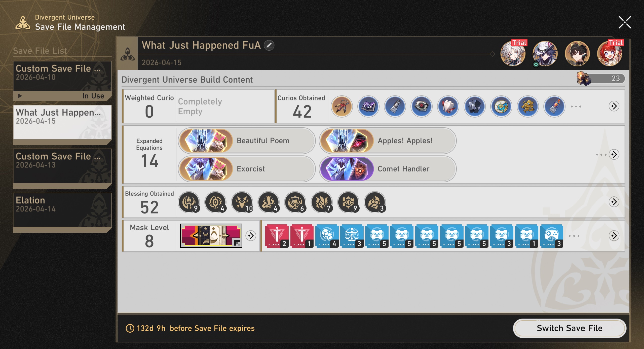Image resolution: width=644 pixels, height=349 pixels.
Task: Select Custom Save File dated 2026-04-13
Action: 62,168
